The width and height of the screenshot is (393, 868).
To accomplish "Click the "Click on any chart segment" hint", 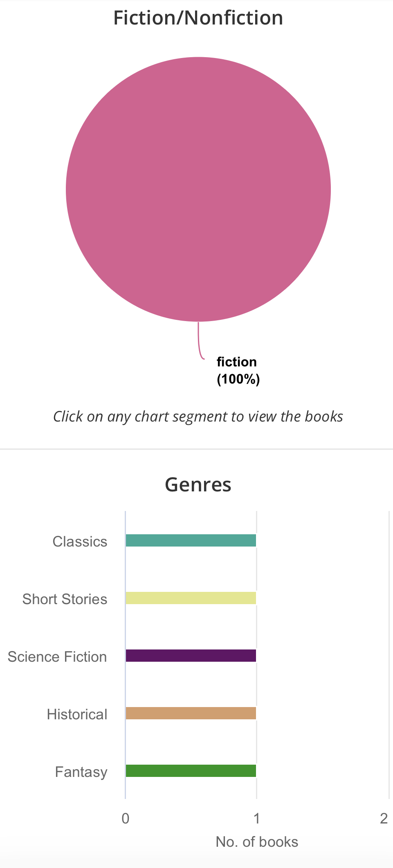I will [x=198, y=417].
